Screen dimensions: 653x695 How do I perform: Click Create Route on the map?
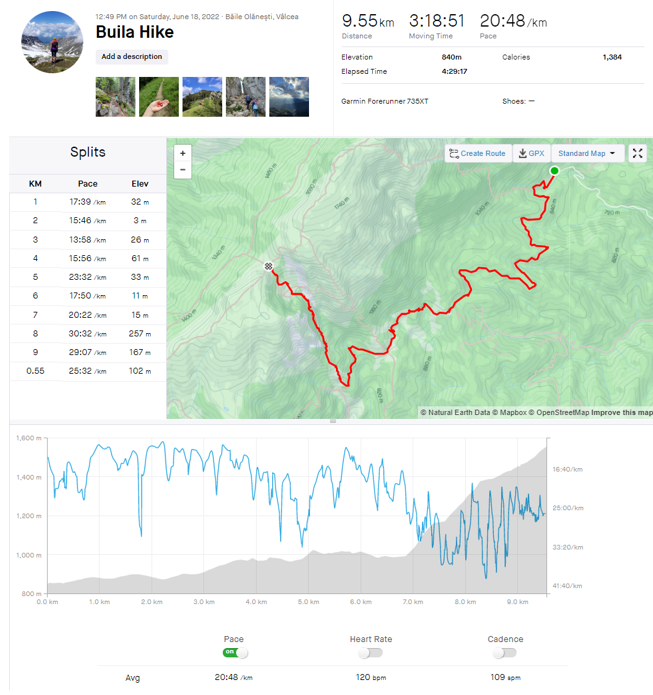coord(477,153)
